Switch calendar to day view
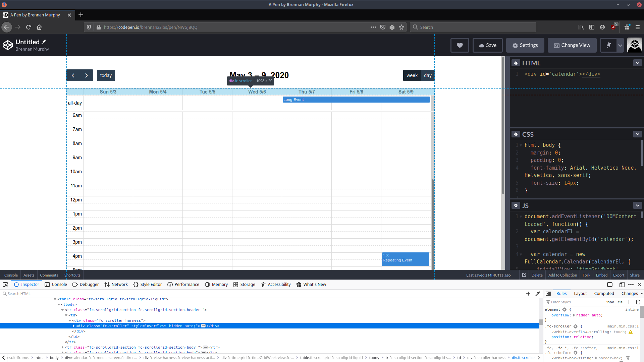644x362 pixels. (428, 75)
